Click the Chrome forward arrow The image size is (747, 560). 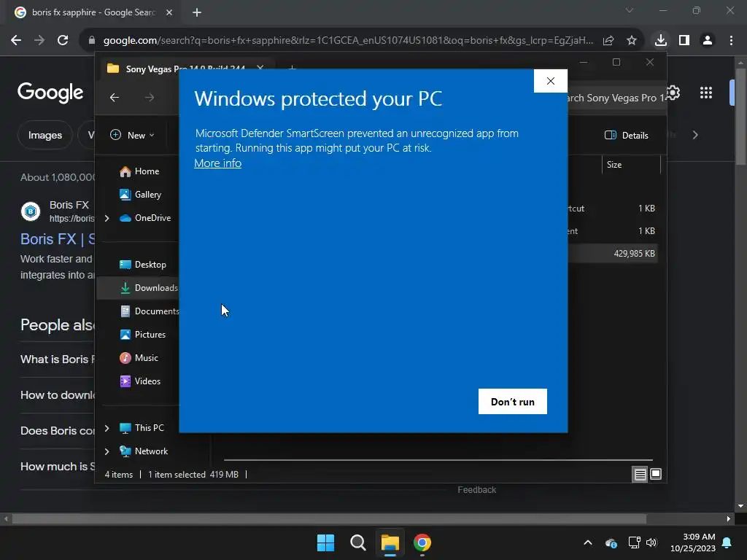click(x=39, y=41)
